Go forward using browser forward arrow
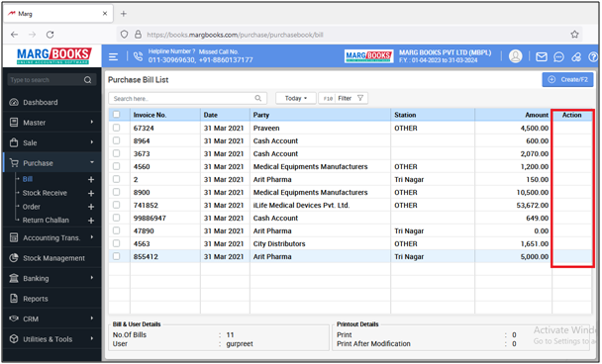Image resolution: width=602 pixels, height=364 pixels. coord(33,35)
